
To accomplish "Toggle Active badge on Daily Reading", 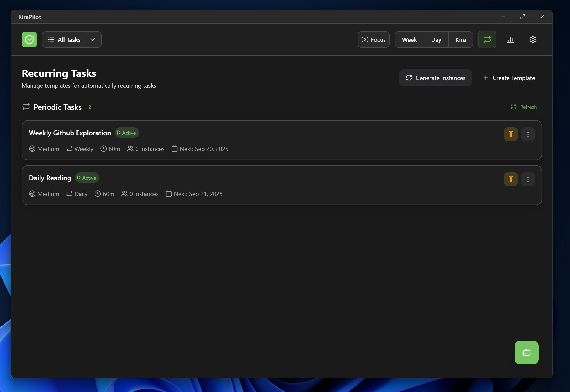I will click(x=87, y=178).
